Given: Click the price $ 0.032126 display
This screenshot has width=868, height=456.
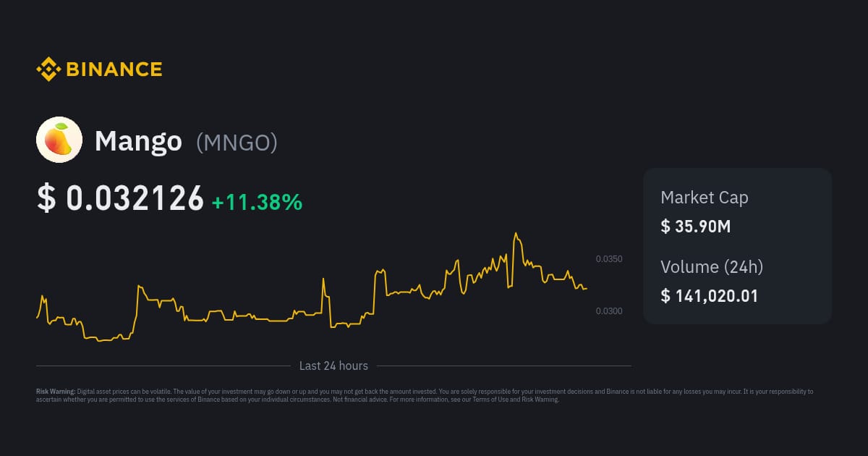Looking at the screenshot, I should click(122, 197).
